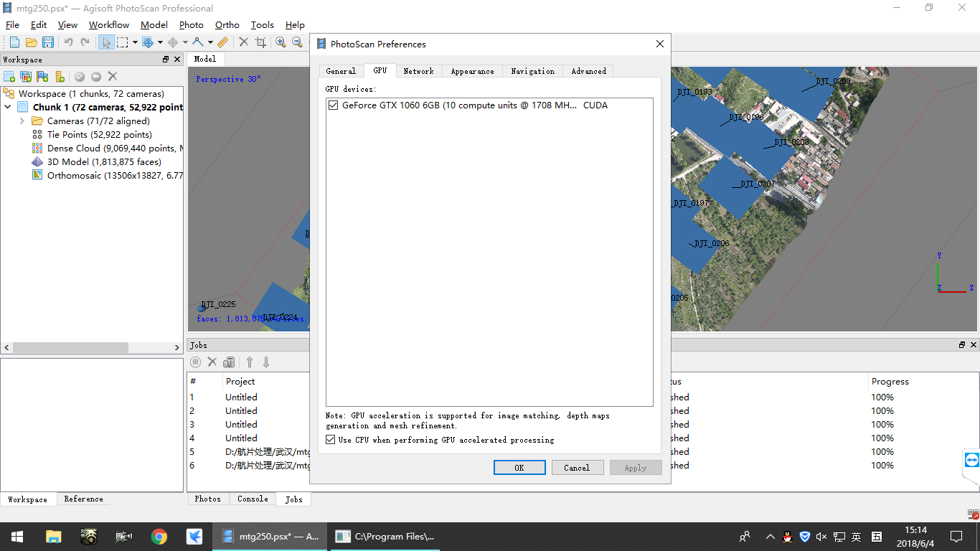The height and width of the screenshot is (551, 980).
Task: Click the New project icon in toolbar
Action: pos(14,42)
